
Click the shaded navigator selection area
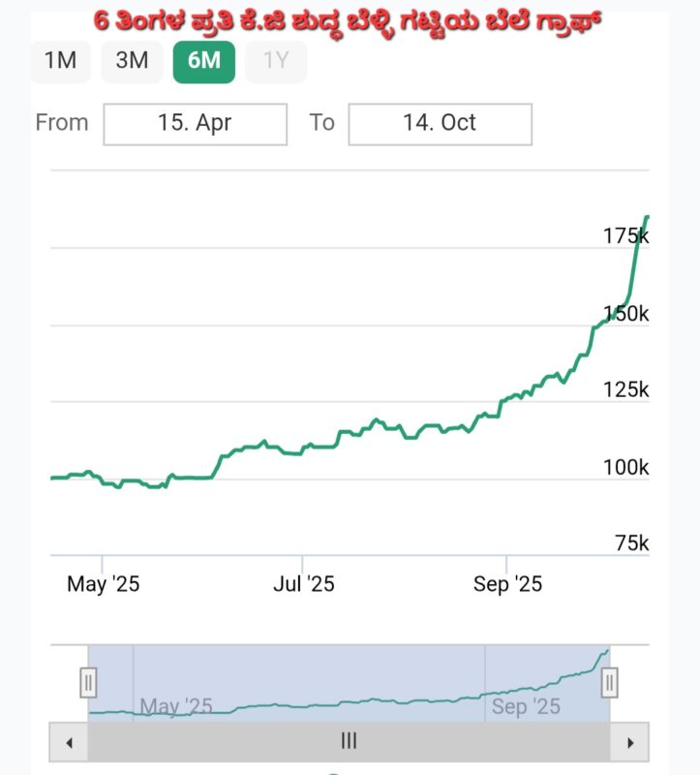coord(349,678)
